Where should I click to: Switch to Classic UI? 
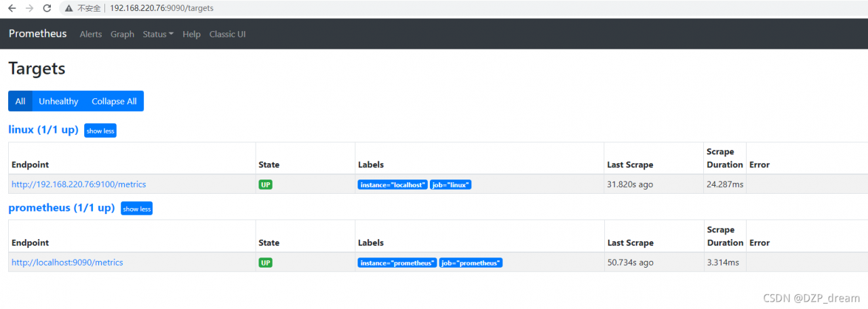pos(227,34)
